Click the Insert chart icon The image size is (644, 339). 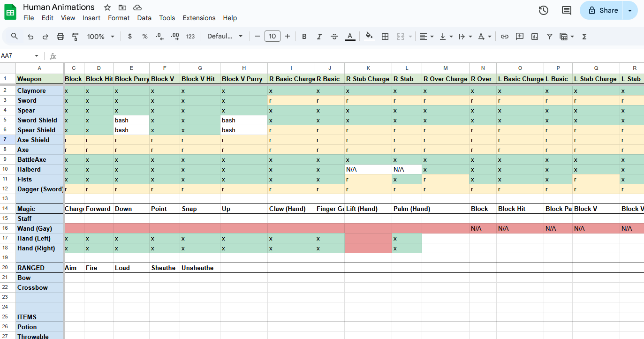pyautogui.click(x=535, y=36)
